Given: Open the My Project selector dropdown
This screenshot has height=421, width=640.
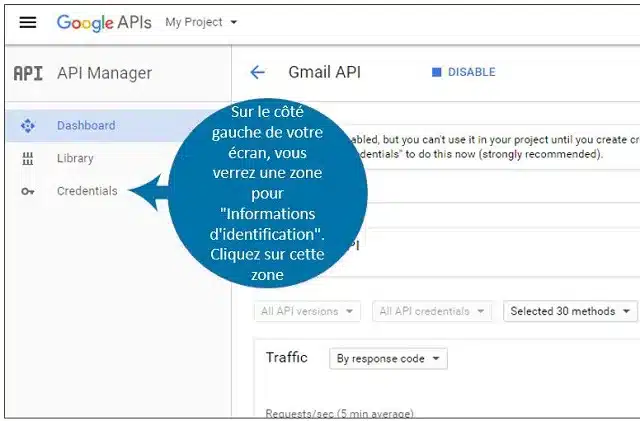Looking at the screenshot, I should (x=201, y=22).
